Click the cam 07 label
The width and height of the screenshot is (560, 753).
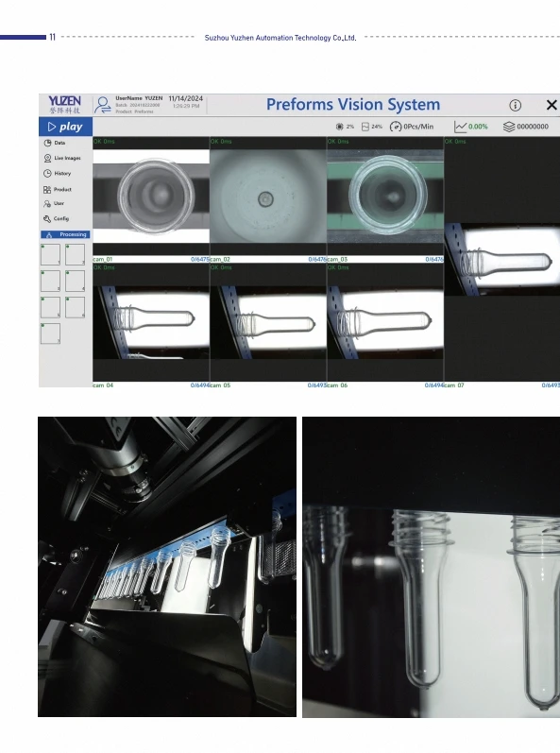coord(454,385)
